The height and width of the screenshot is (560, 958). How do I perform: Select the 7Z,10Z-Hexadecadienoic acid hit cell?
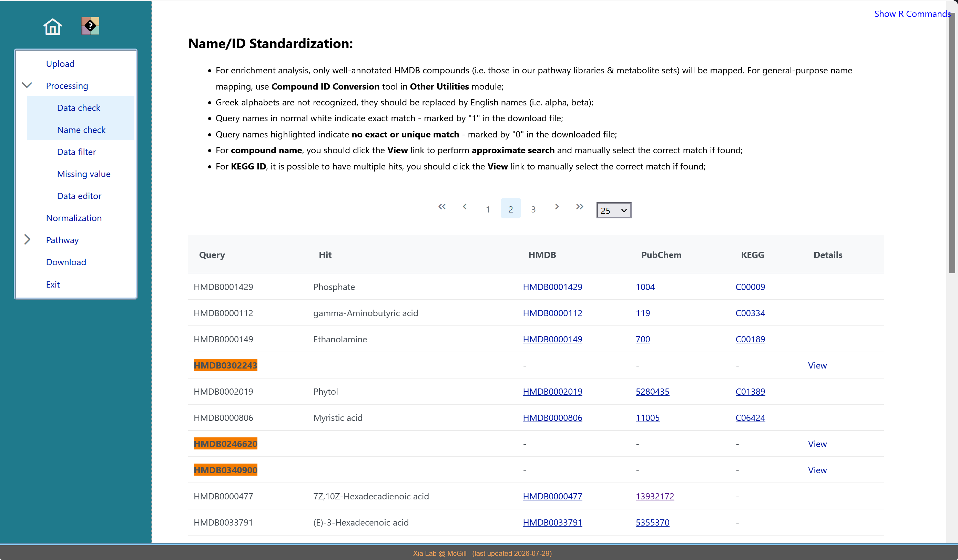point(371,497)
